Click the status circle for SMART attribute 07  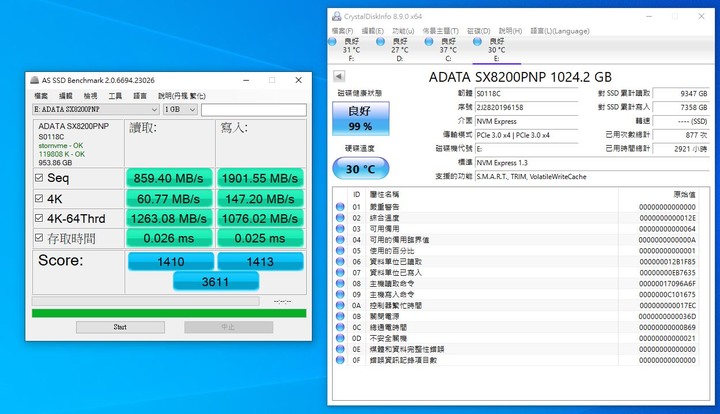tap(340, 273)
